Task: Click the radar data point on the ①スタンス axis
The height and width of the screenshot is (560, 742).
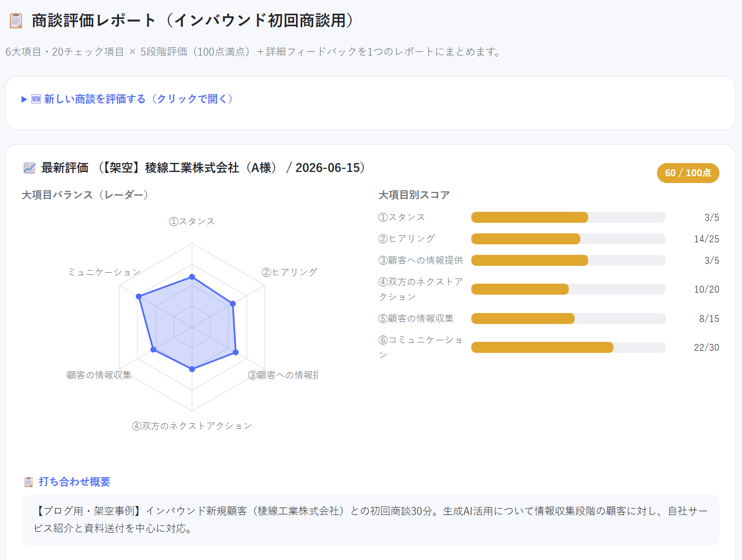Action: (192, 277)
